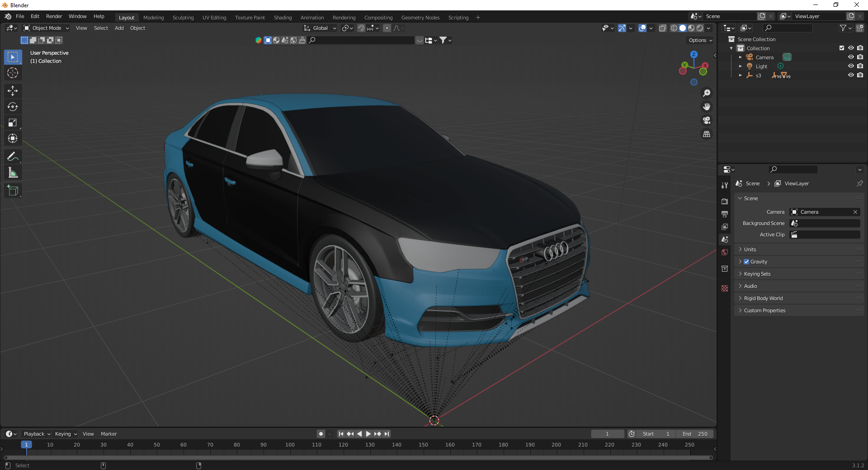Uncheck Collection exclude checkbox
Image resolution: width=868 pixels, height=470 pixels.
tap(842, 48)
